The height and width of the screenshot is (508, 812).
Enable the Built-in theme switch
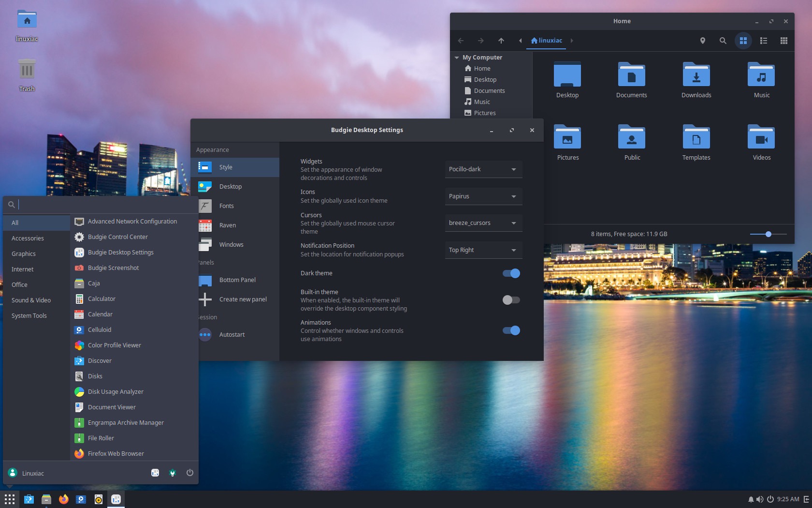[511, 300]
